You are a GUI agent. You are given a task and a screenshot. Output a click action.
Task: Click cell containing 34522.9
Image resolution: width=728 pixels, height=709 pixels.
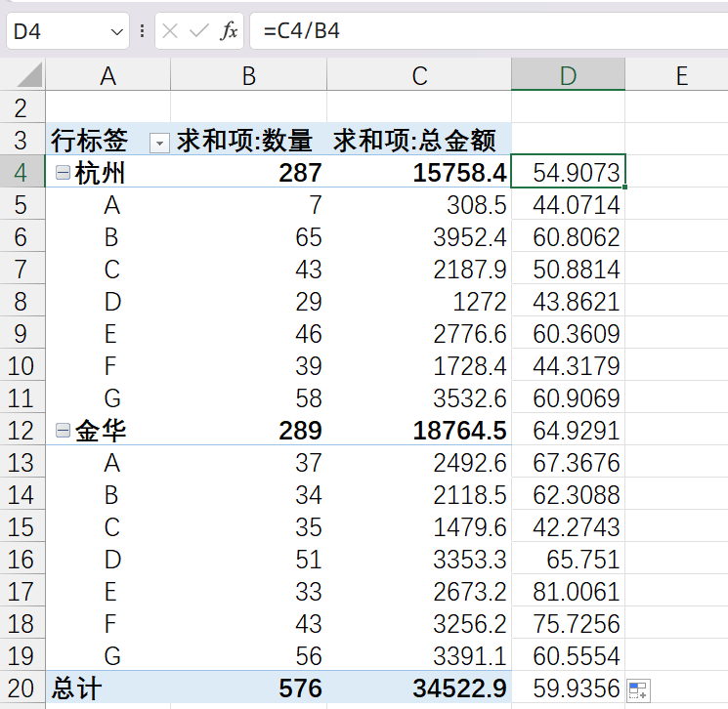pyautogui.click(x=419, y=688)
